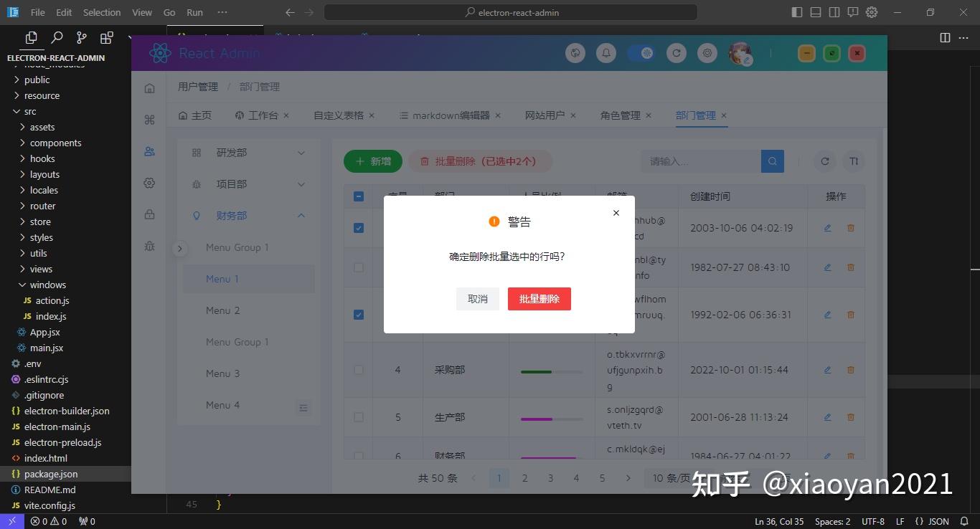Viewport: 980px width, 529px height.
Task: Check the select-all checkbox in table header
Action: coord(359,196)
